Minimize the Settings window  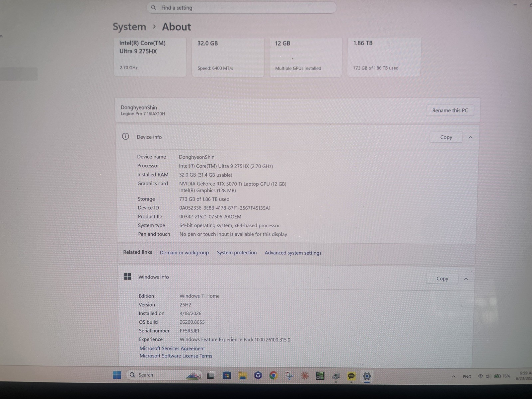coord(515,5)
